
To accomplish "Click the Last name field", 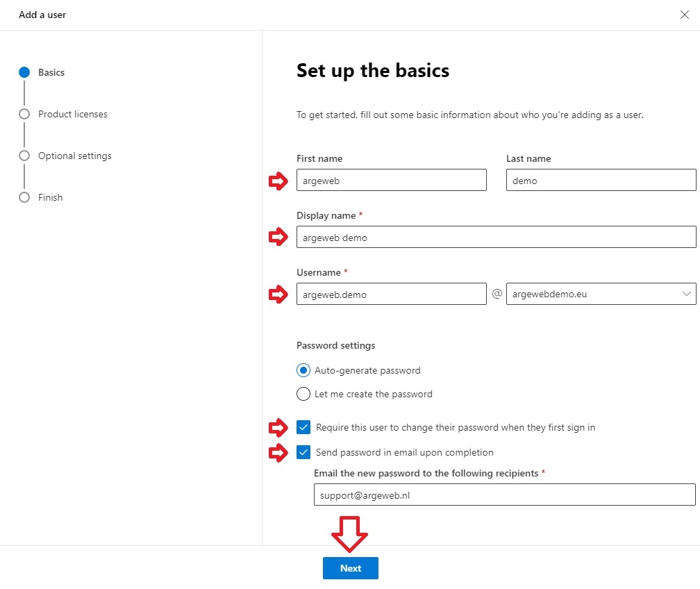I will click(x=601, y=180).
